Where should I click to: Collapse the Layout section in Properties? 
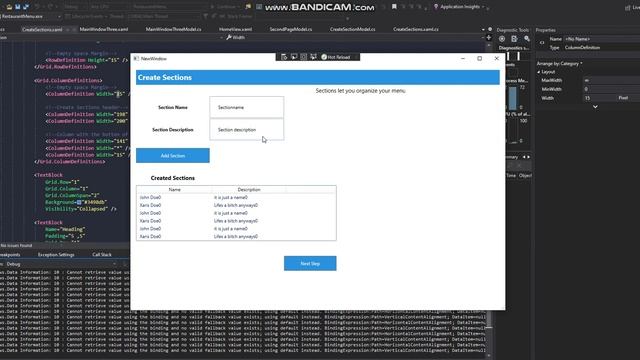[539, 72]
